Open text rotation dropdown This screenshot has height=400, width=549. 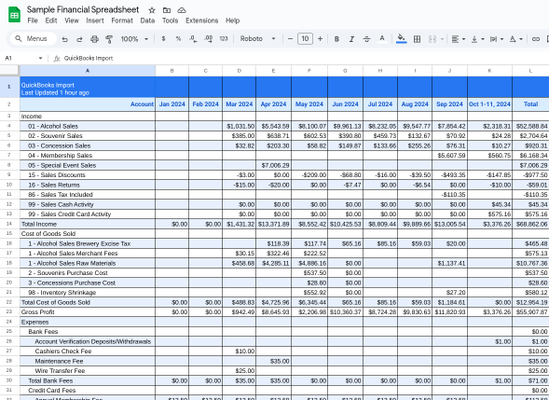(516, 39)
